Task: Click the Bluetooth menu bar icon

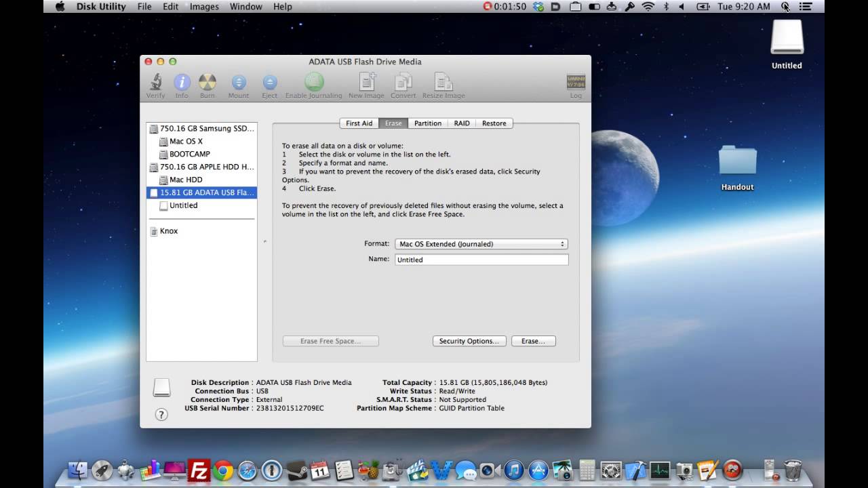Action: click(666, 6)
